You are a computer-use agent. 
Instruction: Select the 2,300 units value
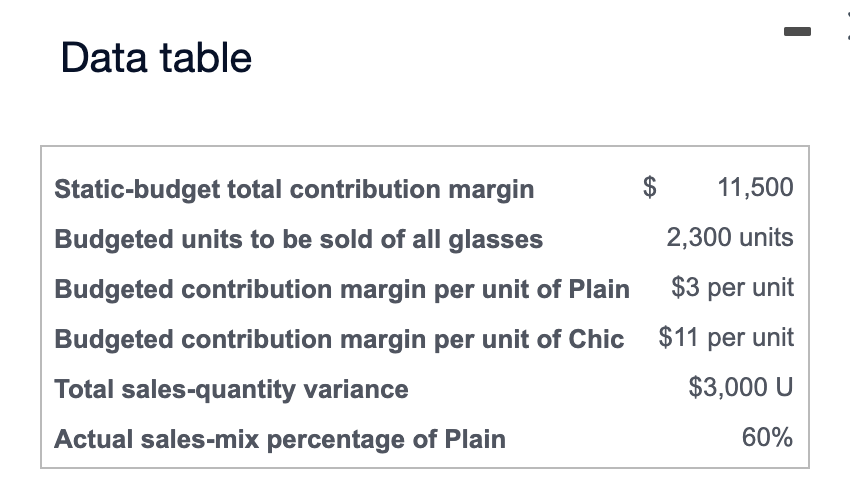tap(730, 237)
